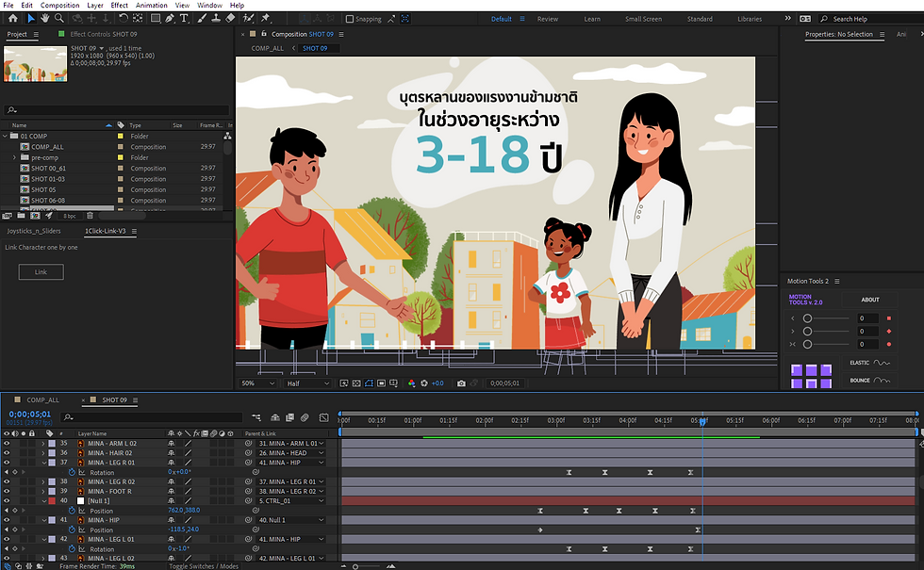Select the Puppet Pin tool

coord(266,18)
